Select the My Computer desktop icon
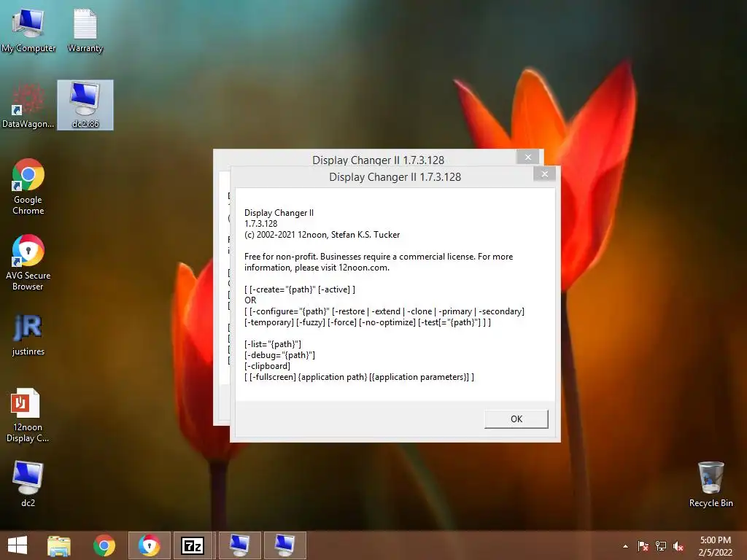The image size is (747, 560). click(x=28, y=30)
